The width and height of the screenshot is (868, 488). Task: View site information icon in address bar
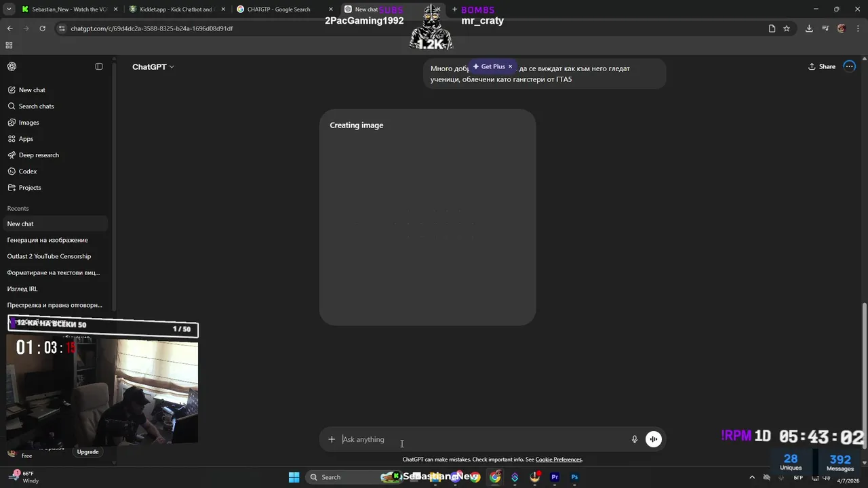62,28
